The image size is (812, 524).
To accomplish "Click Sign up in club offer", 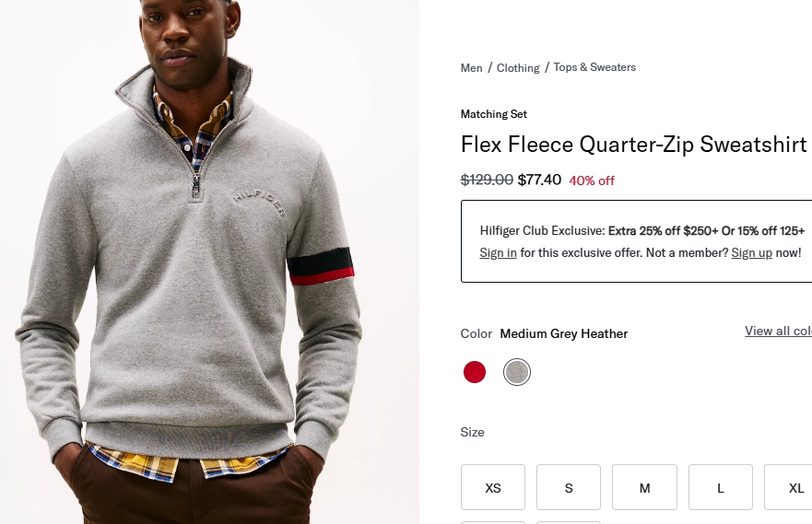I will click(751, 252).
